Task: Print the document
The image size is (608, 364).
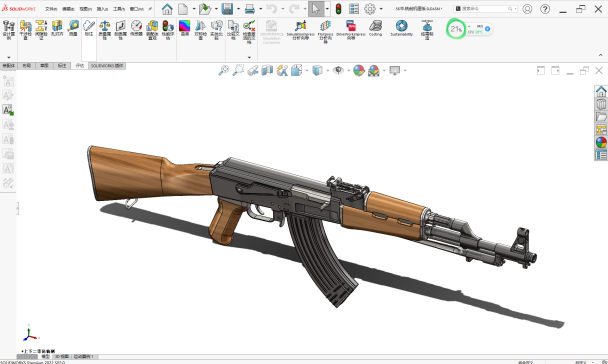Action: coord(250,9)
